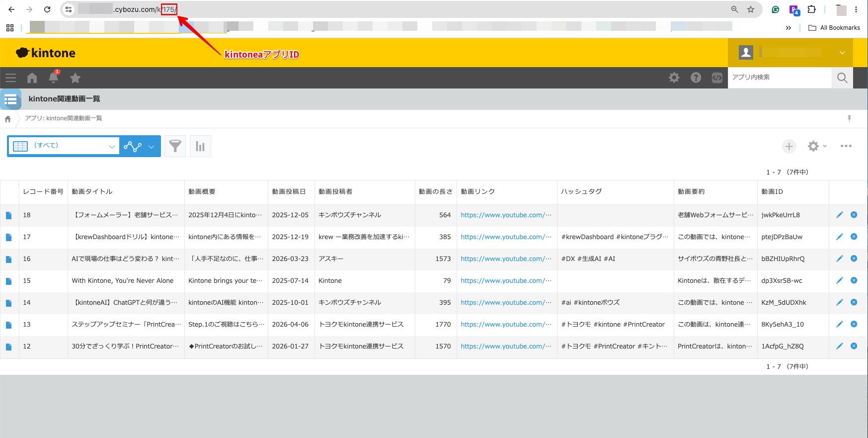Open the notifications bell icon
The height and width of the screenshot is (438, 868).
tap(54, 77)
